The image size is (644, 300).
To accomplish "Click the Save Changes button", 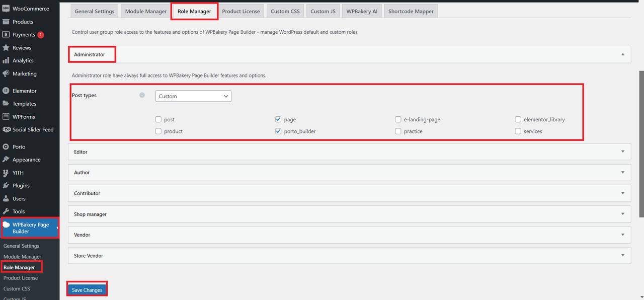I will [87, 290].
